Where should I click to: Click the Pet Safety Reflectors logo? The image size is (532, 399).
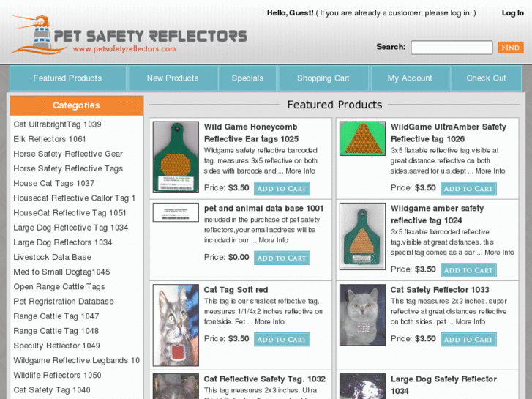pos(129,37)
